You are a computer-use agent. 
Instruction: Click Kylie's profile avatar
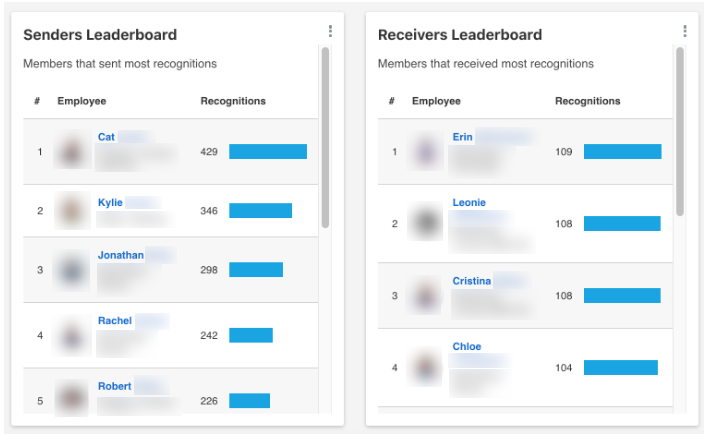pyautogui.click(x=71, y=211)
